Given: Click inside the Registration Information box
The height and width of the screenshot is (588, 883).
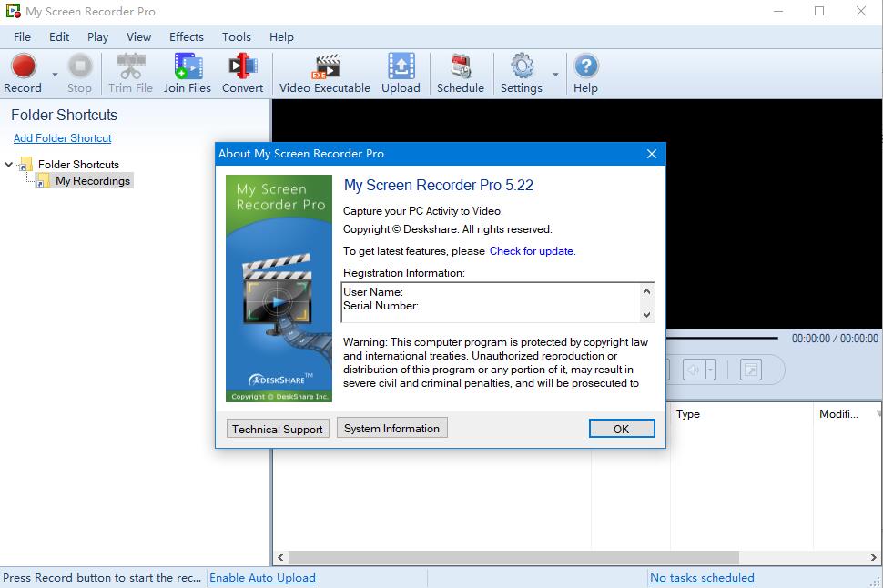Looking at the screenshot, I should pos(491,302).
